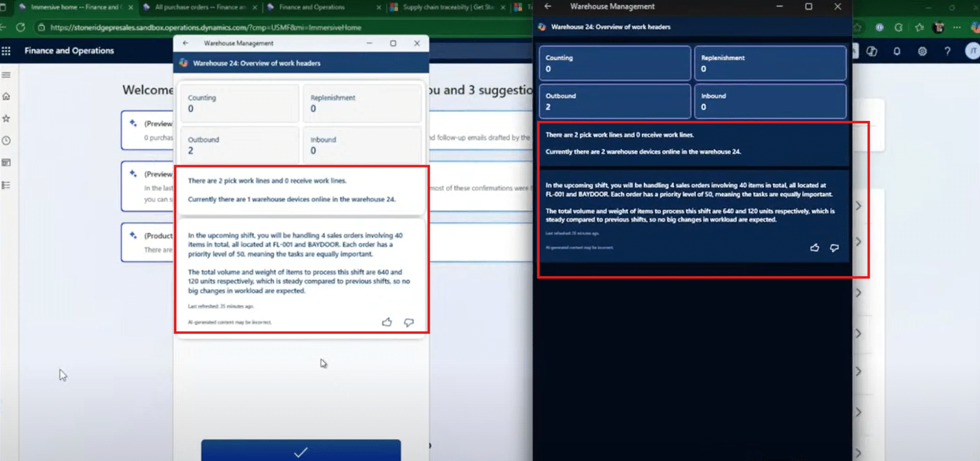
Task: Open Modules list icon in the left sidebar
Action: coord(6,185)
